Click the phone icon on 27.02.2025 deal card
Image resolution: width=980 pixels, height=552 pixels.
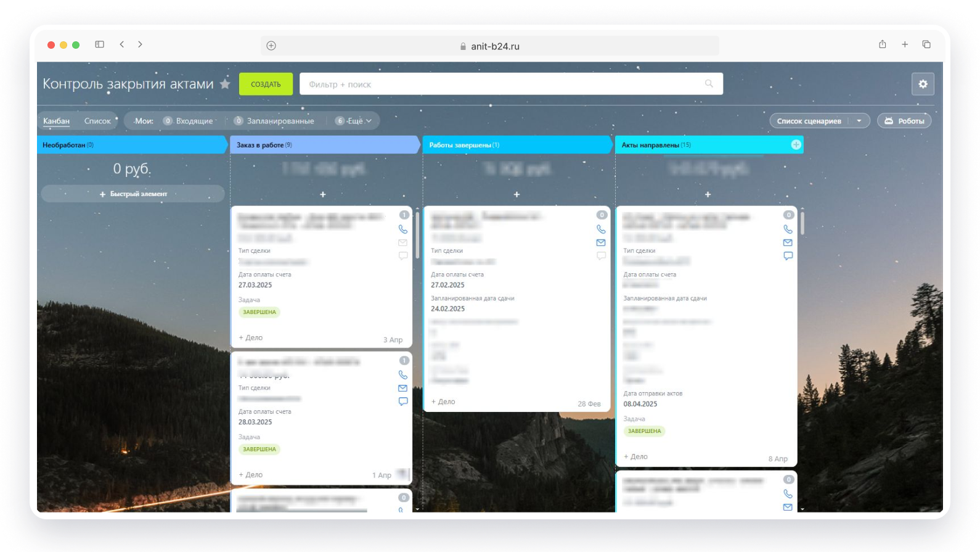[601, 229]
